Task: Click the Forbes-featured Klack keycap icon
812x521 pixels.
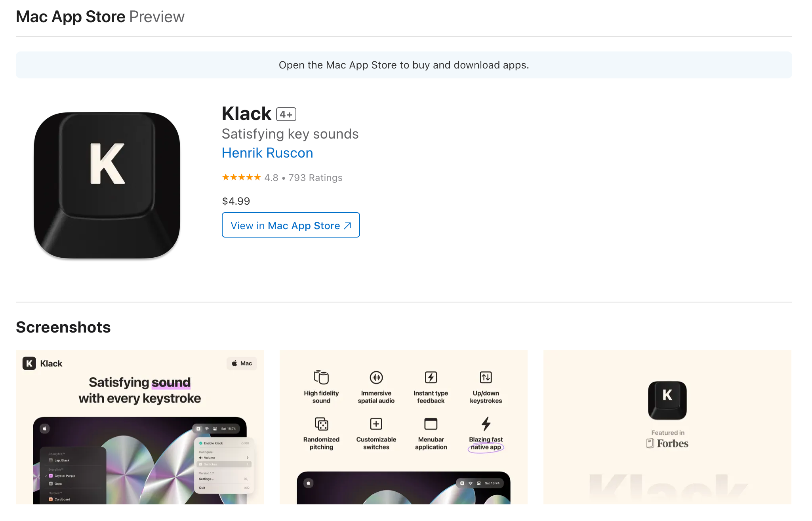Action: [667, 400]
